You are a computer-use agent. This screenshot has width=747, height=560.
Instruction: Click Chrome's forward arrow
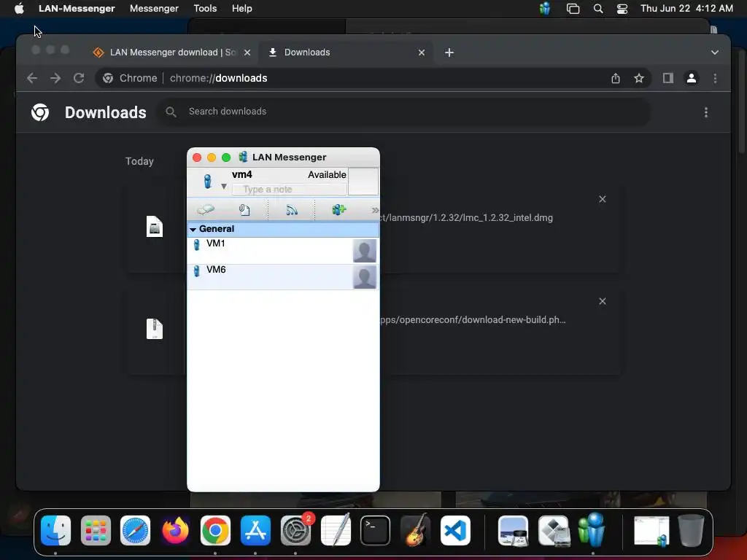[x=55, y=78]
